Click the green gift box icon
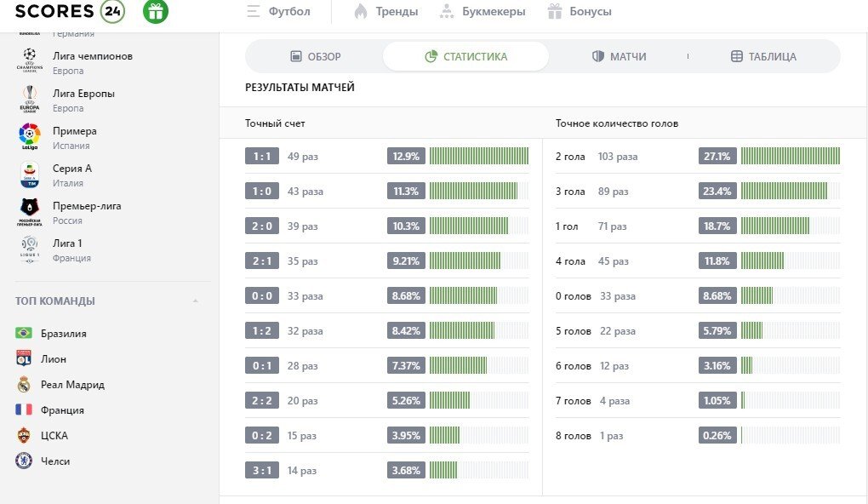This screenshot has width=868, height=504. coord(155,11)
